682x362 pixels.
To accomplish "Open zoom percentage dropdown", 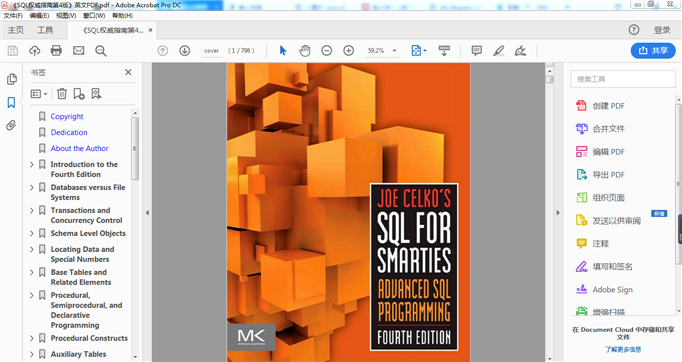I will (x=394, y=51).
